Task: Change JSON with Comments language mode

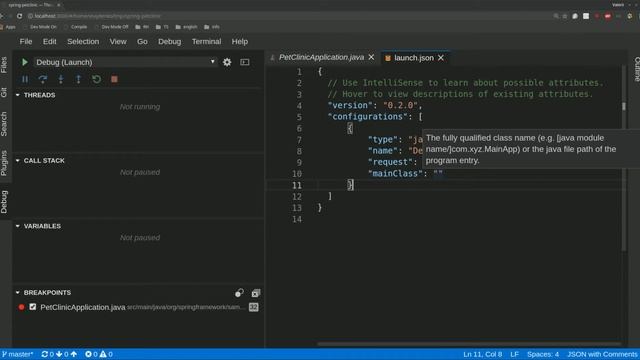Action: [x=602, y=354]
